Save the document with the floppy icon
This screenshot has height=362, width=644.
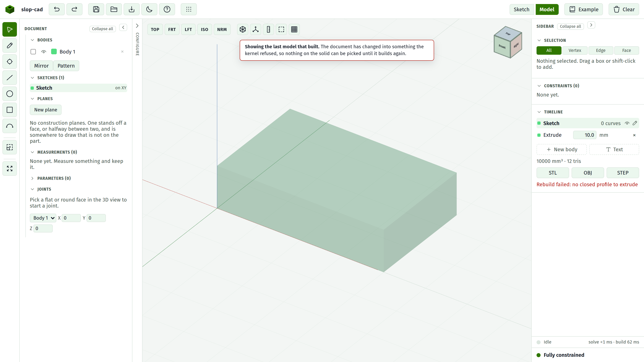pos(96,9)
